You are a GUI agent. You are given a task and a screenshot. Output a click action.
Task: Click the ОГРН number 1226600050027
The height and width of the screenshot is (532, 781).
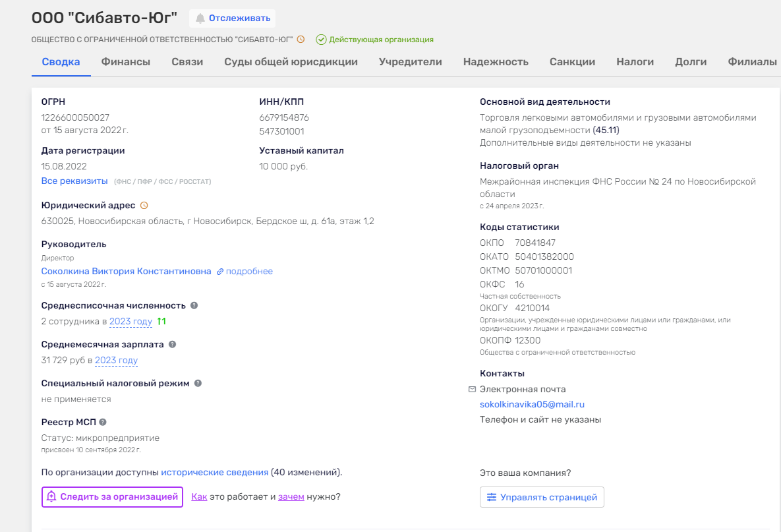tap(75, 117)
